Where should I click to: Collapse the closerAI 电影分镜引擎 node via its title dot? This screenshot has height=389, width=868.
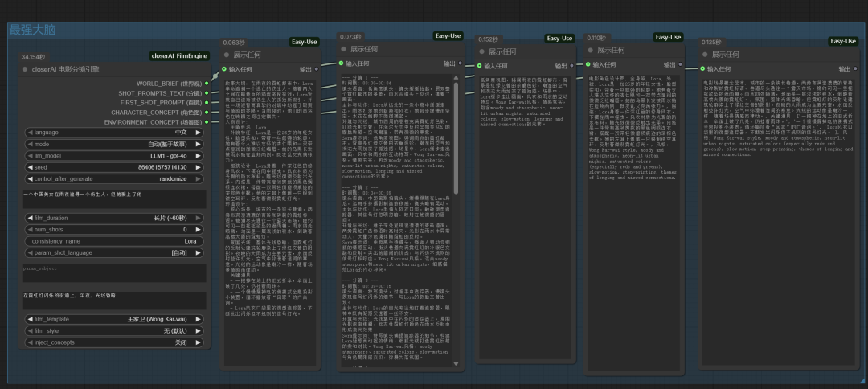click(25, 69)
